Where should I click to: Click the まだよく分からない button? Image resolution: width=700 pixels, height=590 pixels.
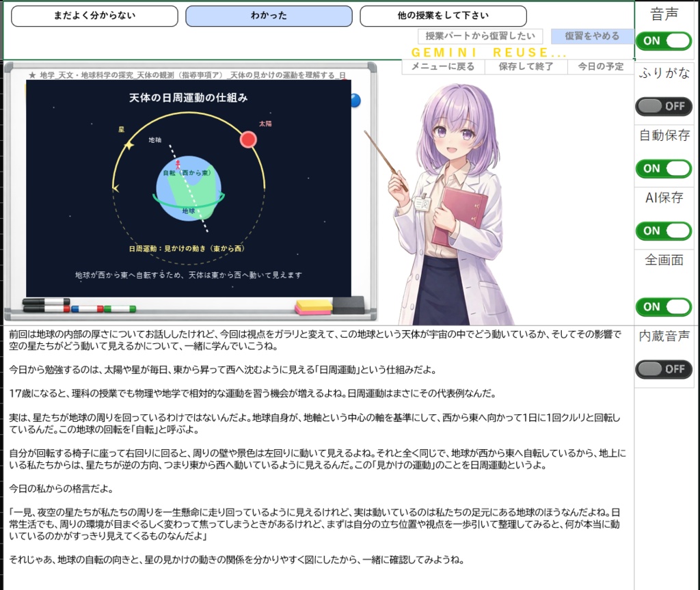point(94,16)
